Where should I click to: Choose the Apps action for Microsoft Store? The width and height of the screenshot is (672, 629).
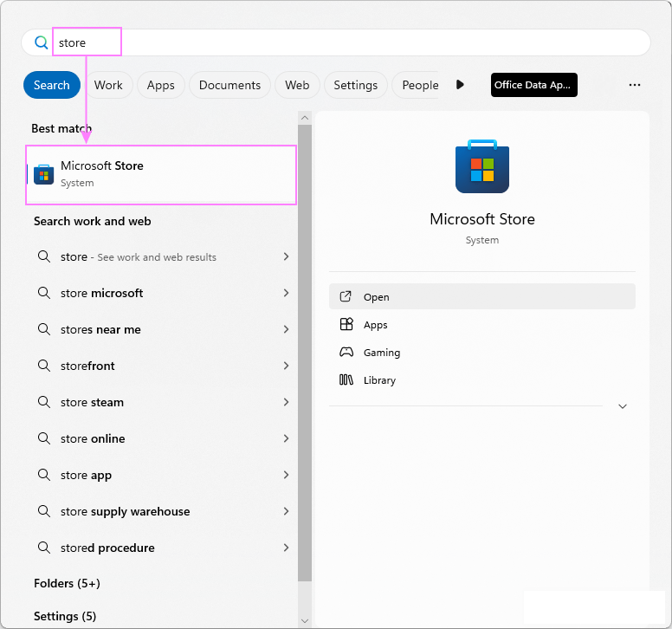point(482,325)
